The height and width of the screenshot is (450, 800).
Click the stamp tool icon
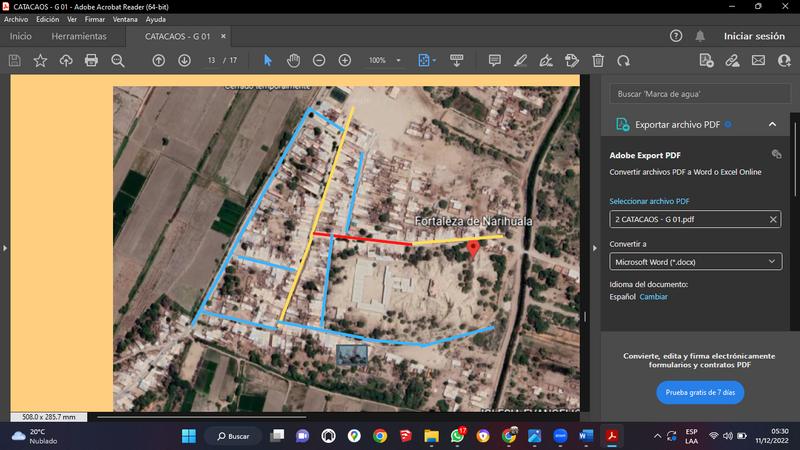pos(572,61)
